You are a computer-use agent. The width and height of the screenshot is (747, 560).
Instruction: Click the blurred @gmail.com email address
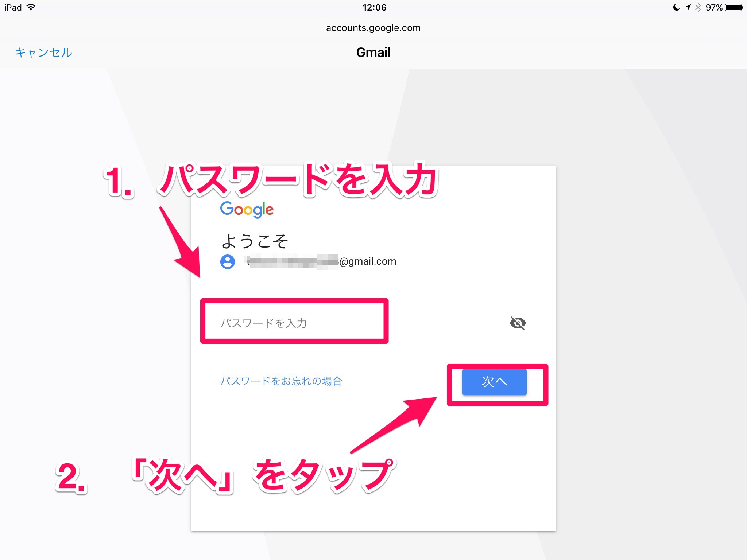321,261
